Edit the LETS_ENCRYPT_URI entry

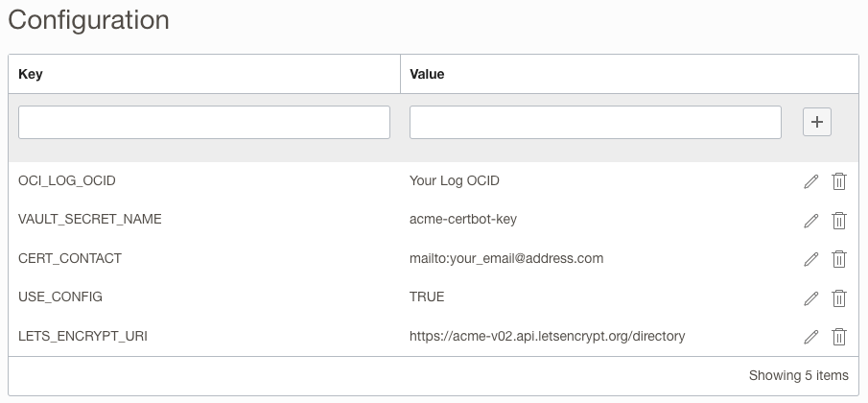tap(811, 337)
